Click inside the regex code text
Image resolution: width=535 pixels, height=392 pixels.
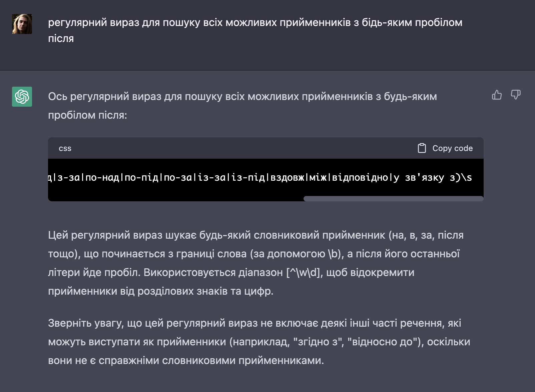(260, 177)
